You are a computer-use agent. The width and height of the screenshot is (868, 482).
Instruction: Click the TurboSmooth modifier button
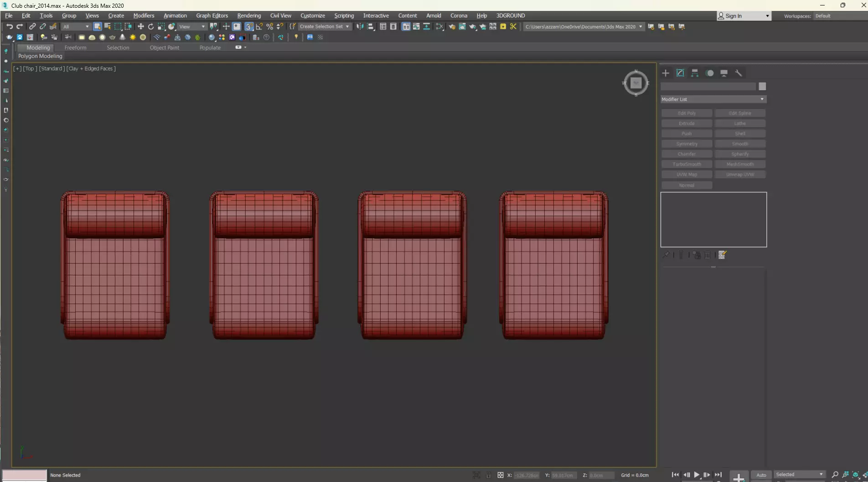point(687,164)
